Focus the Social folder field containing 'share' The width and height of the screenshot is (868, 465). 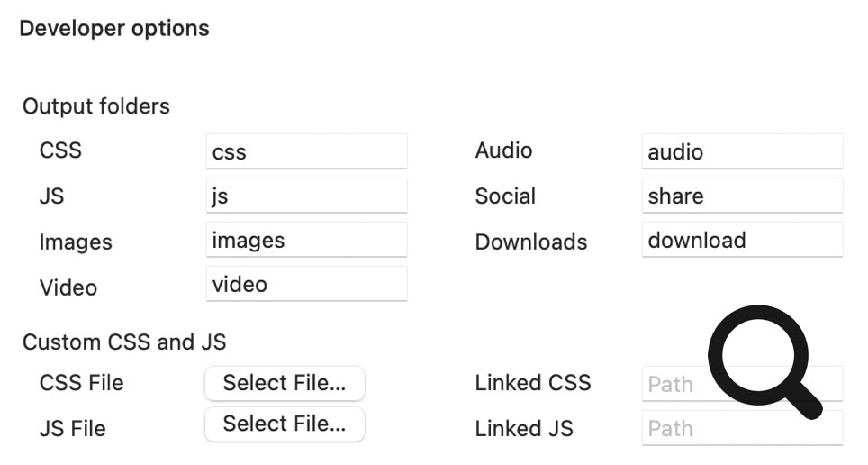click(742, 196)
